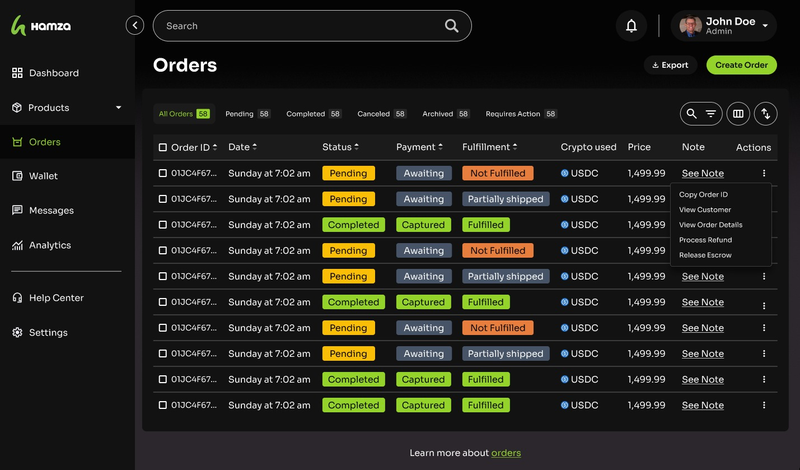The height and width of the screenshot is (470, 800).
Task: Open the three-dot menu of the last order row
Action: click(764, 405)
